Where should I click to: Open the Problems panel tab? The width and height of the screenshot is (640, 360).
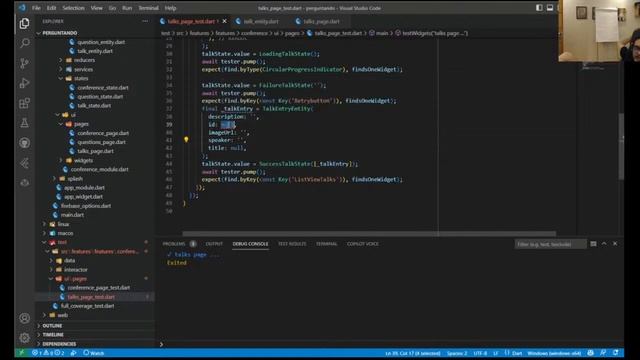(174, 244)
